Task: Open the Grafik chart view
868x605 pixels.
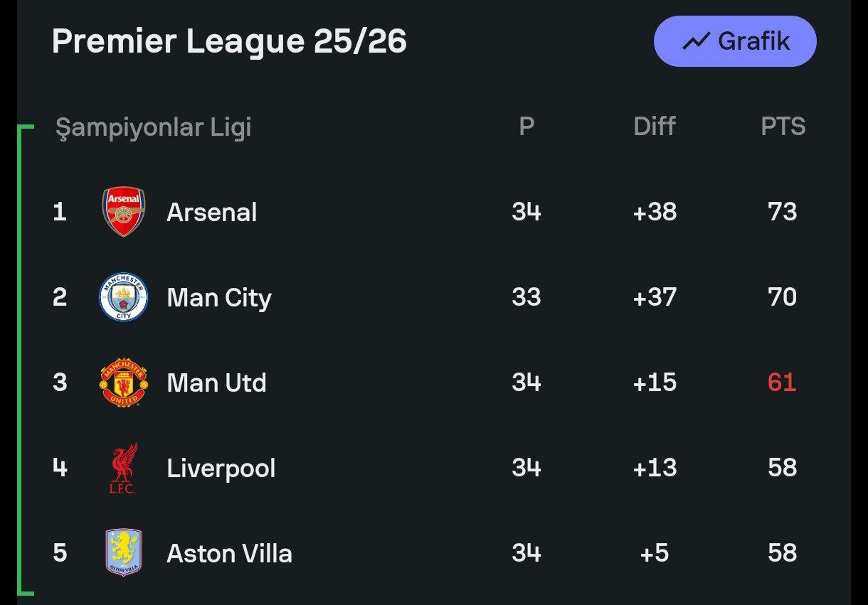Action: (735, 41)
